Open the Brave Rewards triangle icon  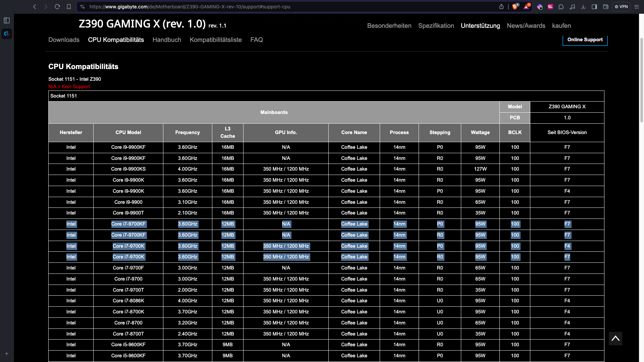pyautogui.click(x=526, y=7)
